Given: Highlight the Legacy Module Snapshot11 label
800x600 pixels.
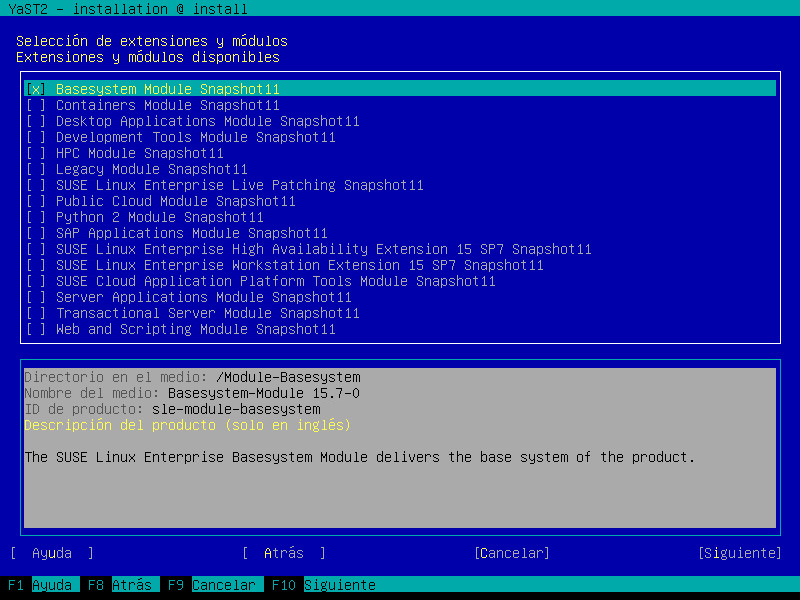Looking at the screenshot, I should tap(152, 169).
